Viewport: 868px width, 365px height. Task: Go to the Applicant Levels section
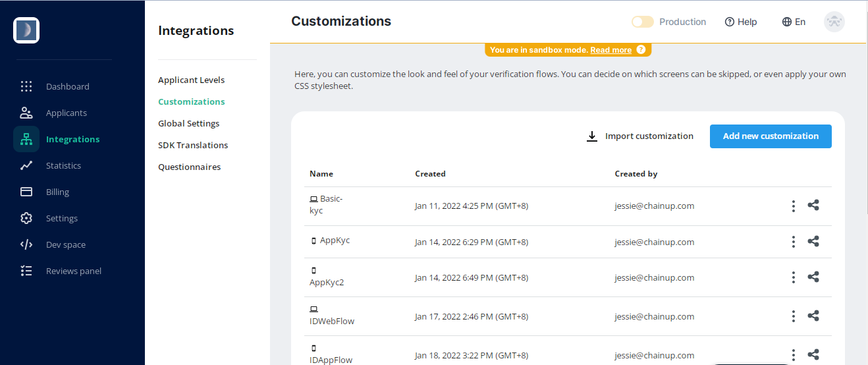coord(191,80)
